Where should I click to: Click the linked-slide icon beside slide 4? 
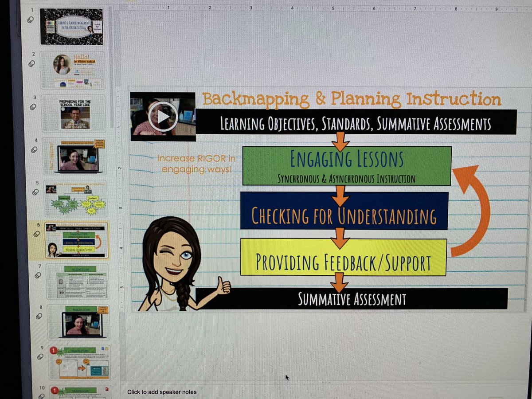coord(34,150)
